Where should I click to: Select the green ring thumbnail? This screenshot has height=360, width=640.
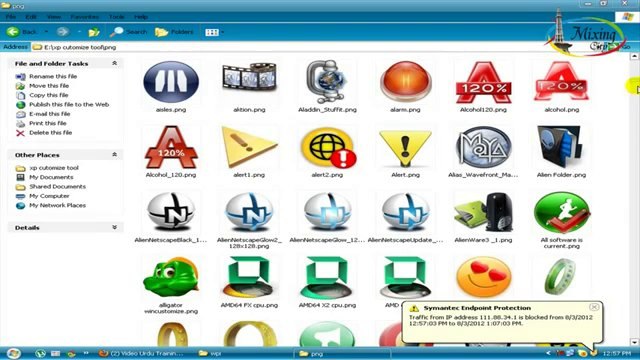[560, 277]
